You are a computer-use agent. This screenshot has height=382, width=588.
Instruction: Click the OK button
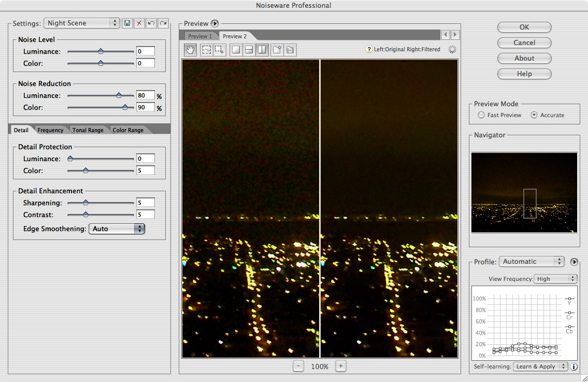tap(524, 27)
